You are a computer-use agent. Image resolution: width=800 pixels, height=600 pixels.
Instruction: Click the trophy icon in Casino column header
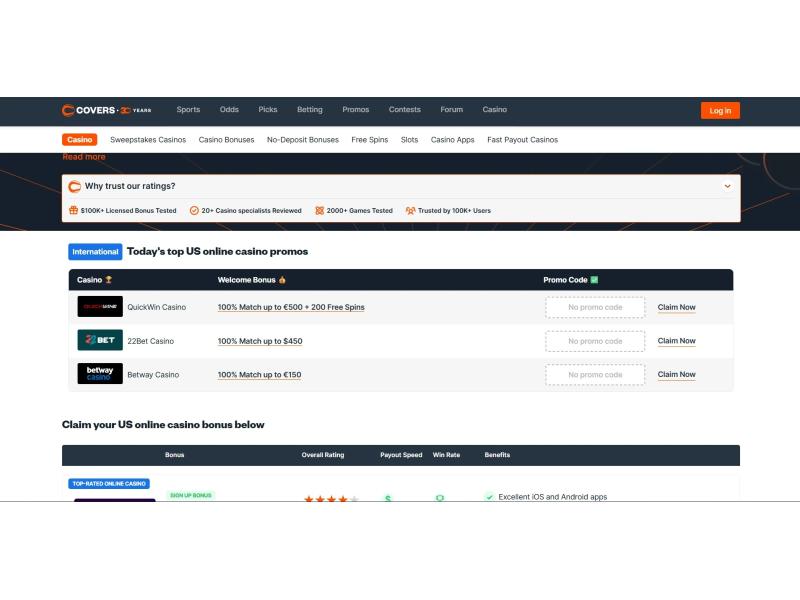coord(109,280)
